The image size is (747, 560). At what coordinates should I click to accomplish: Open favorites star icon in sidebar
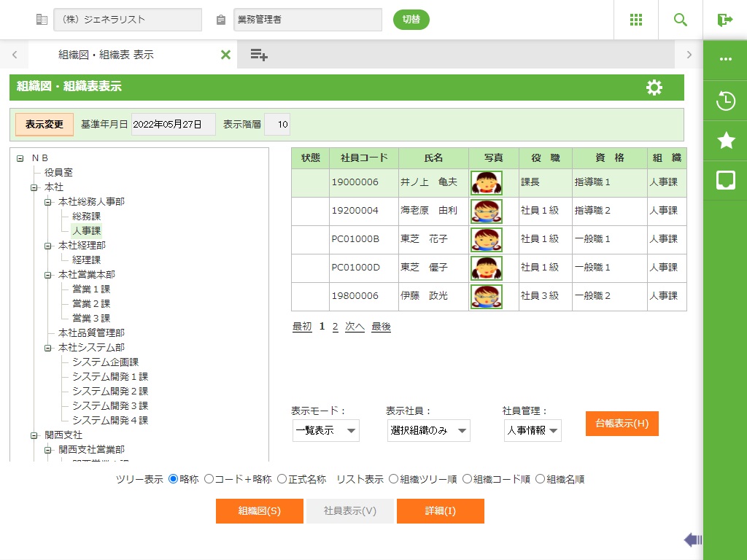tap(725, 141)
